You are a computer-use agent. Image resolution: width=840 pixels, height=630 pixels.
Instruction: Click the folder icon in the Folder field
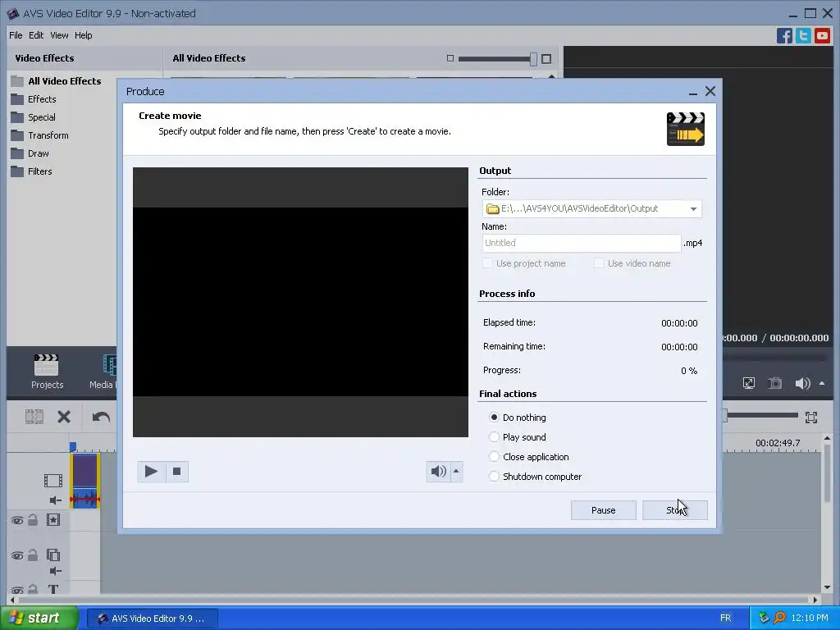pos(492,209)
